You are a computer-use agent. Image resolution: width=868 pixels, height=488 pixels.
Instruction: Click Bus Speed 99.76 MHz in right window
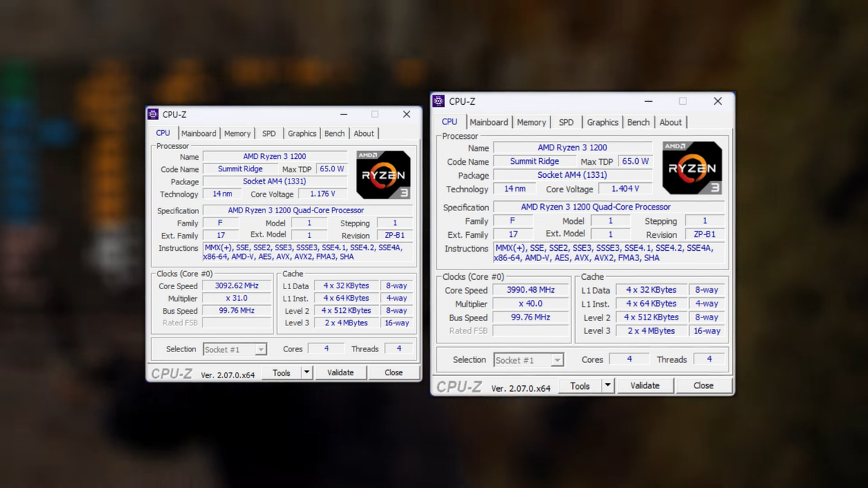[529, 318]
